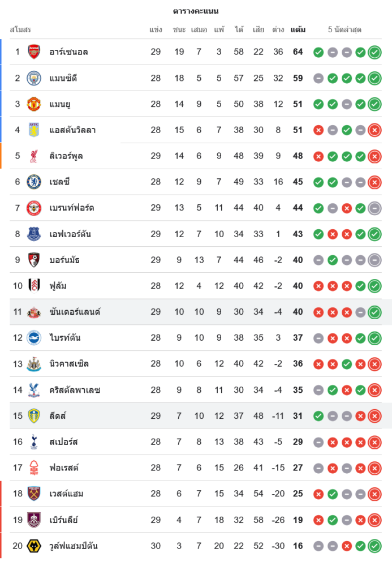392x566 pixels.
Task: Click the Wolverhampton club crest
Action: (34, 546)
